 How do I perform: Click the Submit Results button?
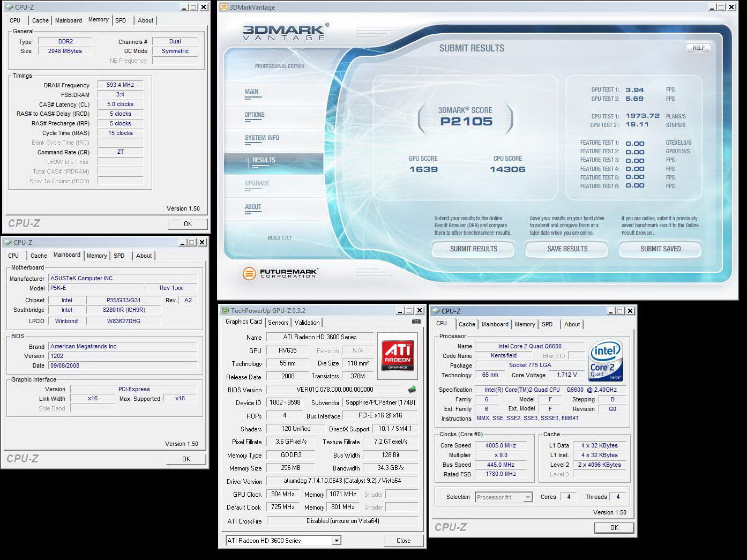[474, 249]
